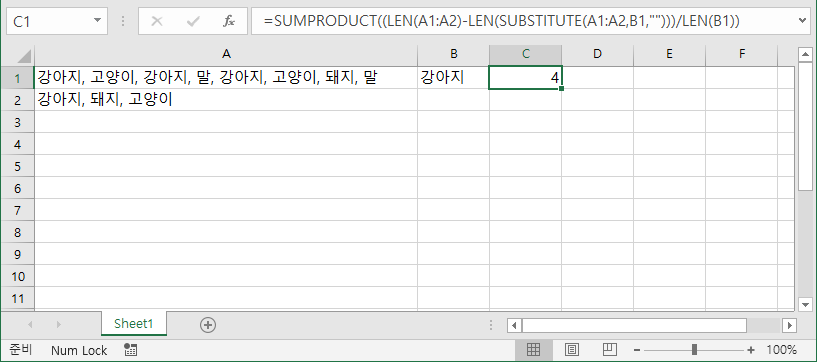Click the formula bar resize dots handle

point(123,21)
